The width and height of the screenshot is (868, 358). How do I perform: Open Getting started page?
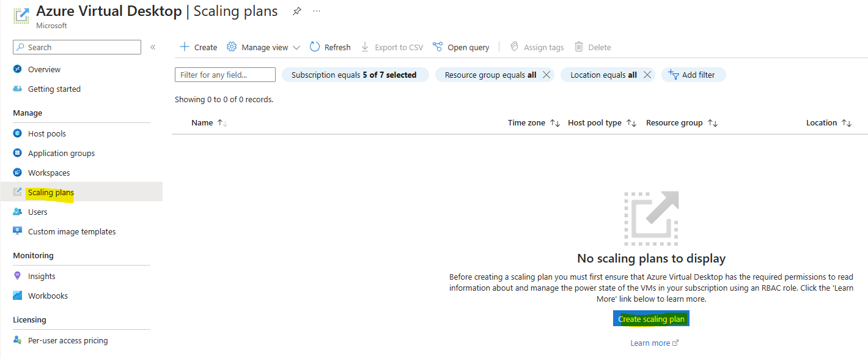pyautogui.click(x=54, y=89)
